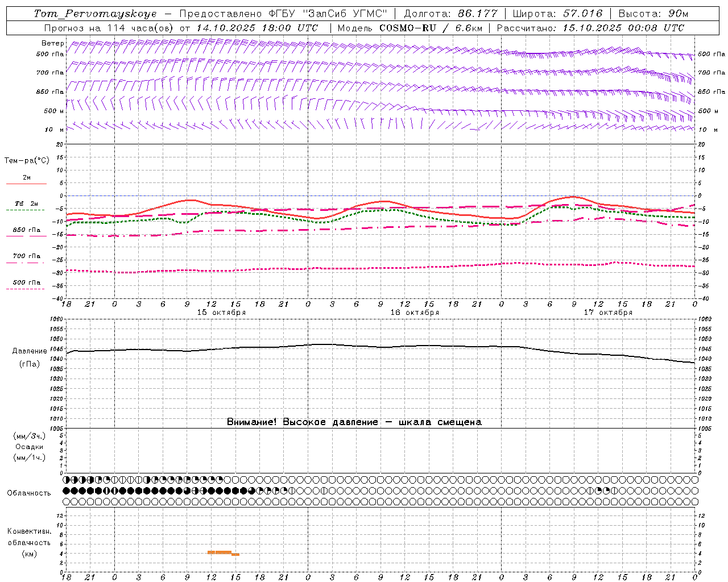Click the (мм/3ч.) precipitation unit label
Screen dimensions: 728x582
[x=30, y=436]
